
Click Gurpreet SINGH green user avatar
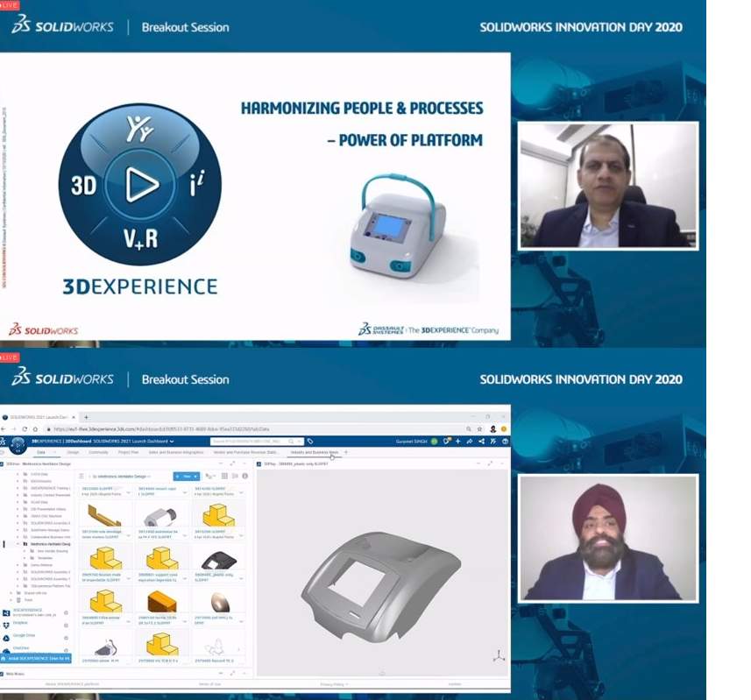(x=434, y=442)
